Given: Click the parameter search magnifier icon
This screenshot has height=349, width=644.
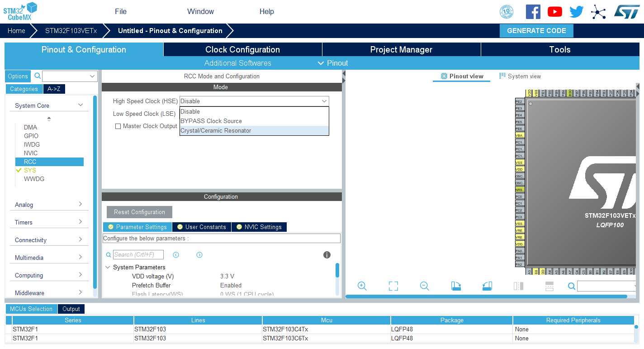Looking at the screenshot, I should click(109, 255).
